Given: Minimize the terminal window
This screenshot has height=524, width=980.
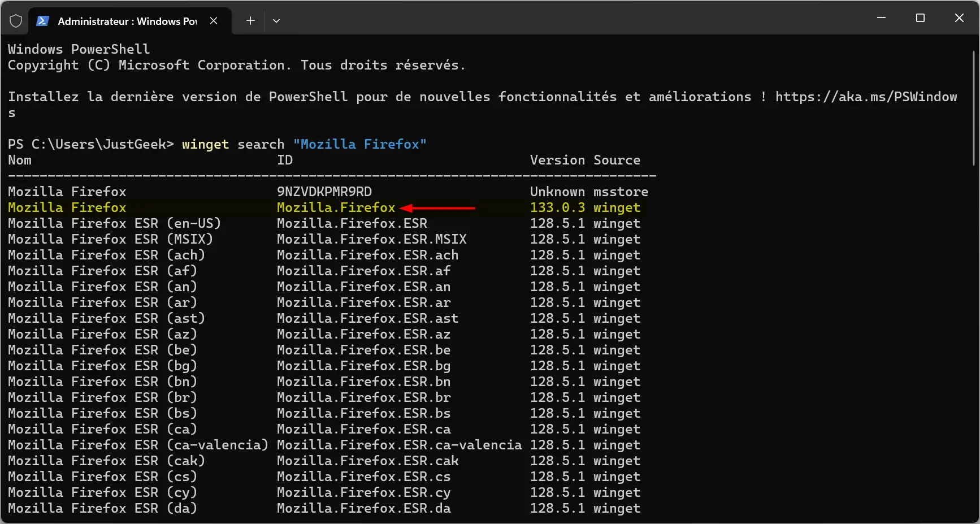Looking at the screenshot, I should pyautogui.click(x=881, y=18).
